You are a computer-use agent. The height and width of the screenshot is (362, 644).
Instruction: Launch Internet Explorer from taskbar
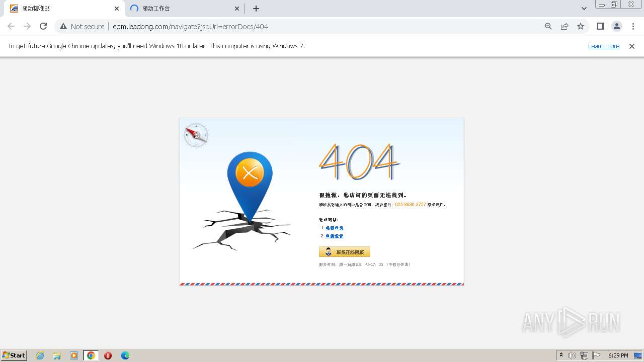[x=40, y=355]
